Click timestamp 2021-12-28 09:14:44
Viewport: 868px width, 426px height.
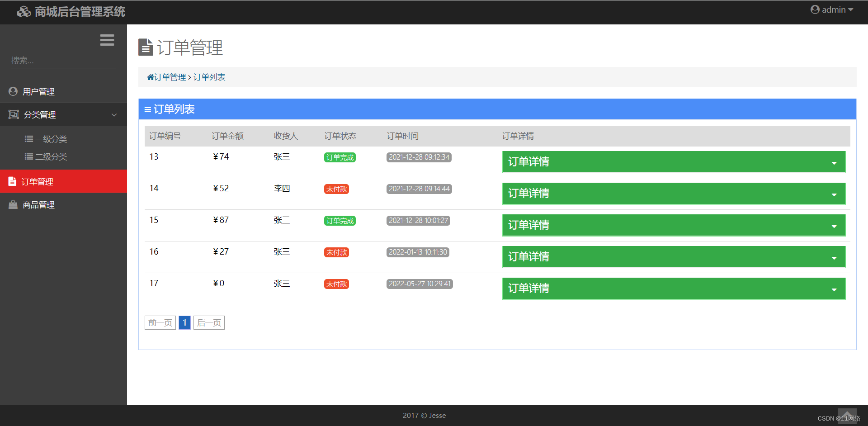tap(419, 189)
